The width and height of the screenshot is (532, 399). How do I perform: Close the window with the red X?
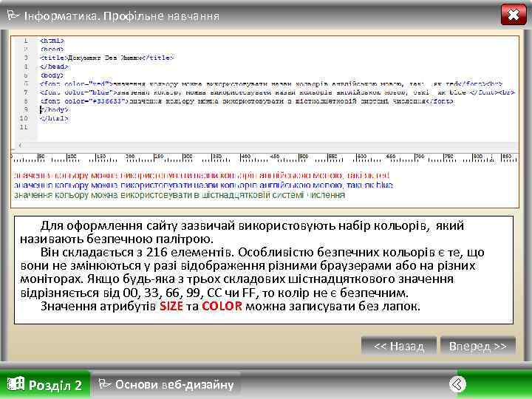(514, 15)
